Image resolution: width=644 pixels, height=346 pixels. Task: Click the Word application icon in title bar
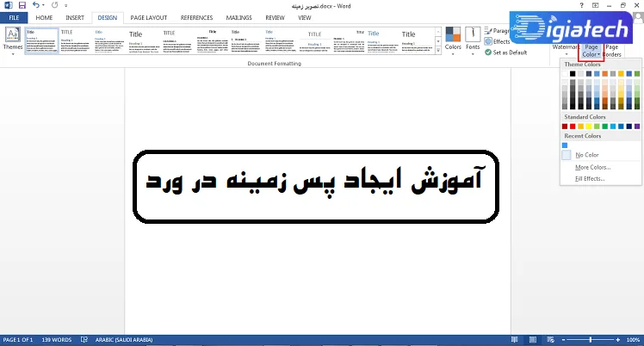tap(9, 5)
